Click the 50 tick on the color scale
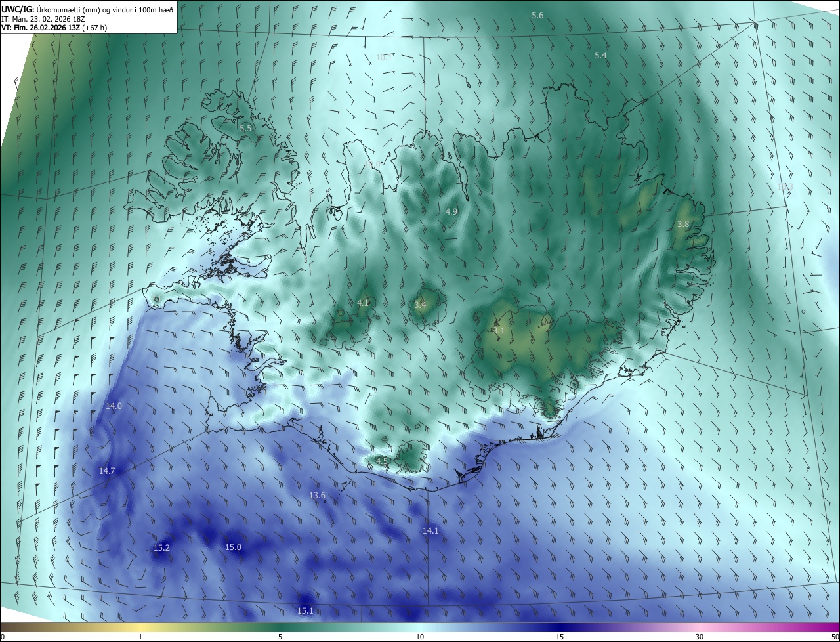The image size is (840, 642). [x=835, y=637]
